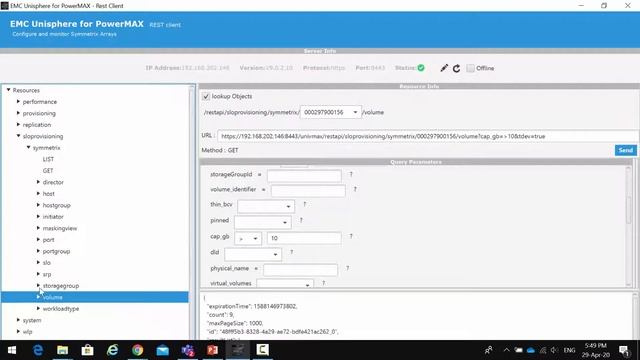The height and width of the screenshot is (360, 640).
Task: Expand the director tree node
Action: click(38, 182)
